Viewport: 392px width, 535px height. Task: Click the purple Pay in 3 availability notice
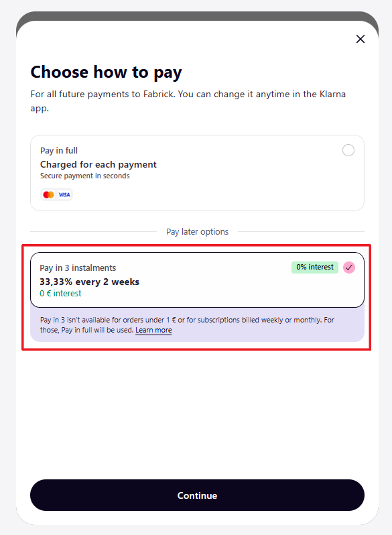[197, 324]
